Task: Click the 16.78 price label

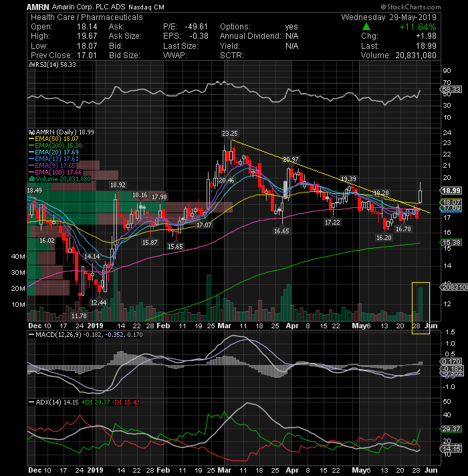Action: 403,229
